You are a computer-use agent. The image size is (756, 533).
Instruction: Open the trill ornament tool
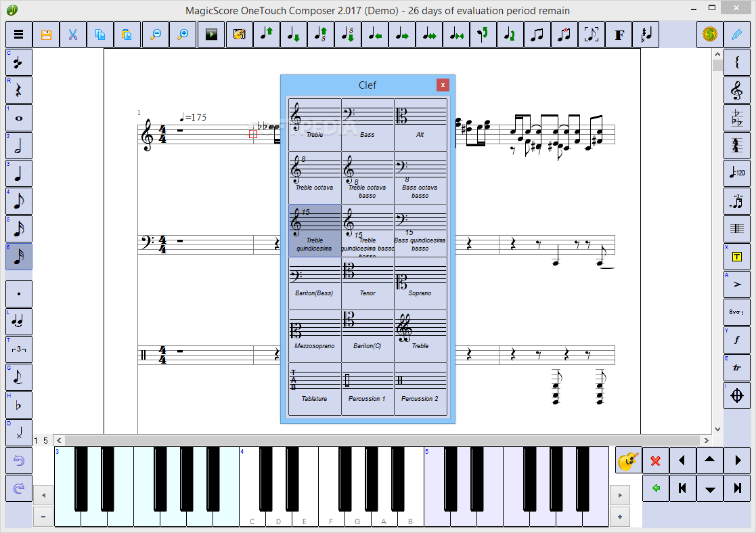pos(737,368)
